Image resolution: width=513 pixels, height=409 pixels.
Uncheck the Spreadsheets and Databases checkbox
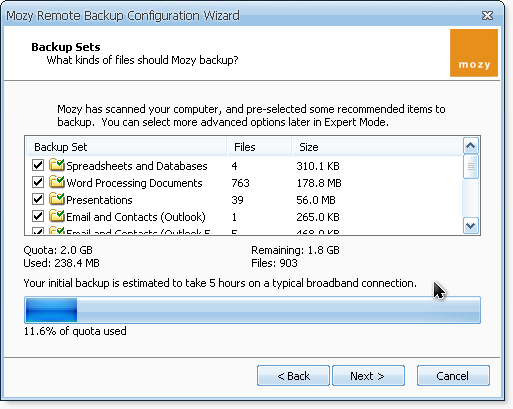click(x=38, y=165)
